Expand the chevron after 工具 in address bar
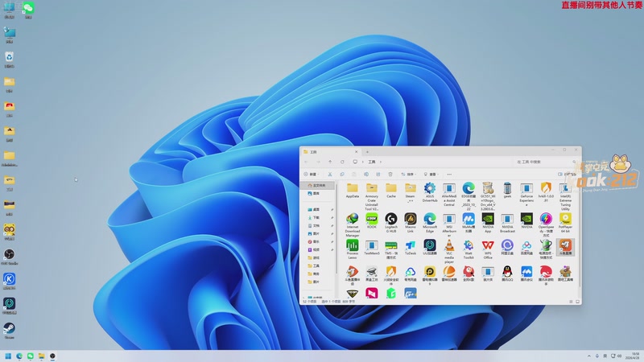 click(381, 162)
